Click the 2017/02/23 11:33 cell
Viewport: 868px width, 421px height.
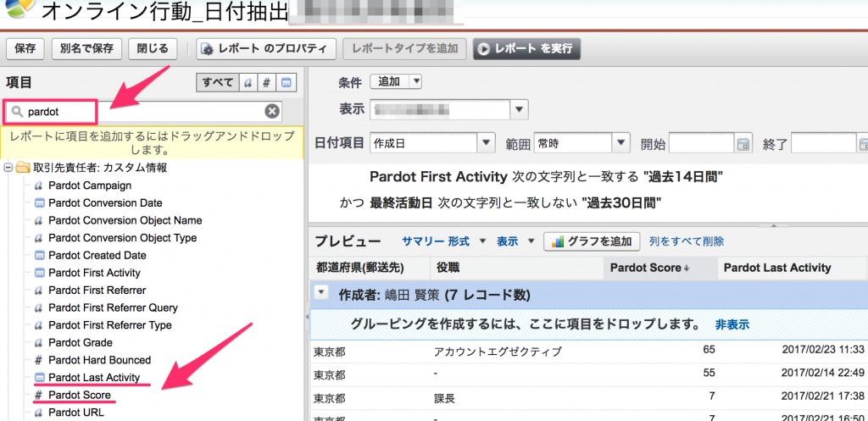(x=822, y=350)
